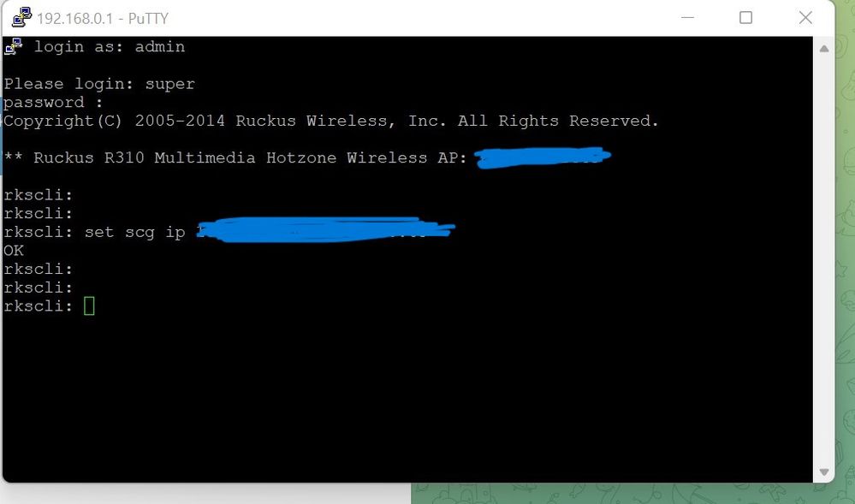Click the 'password :' prompt line
The image size is (855, 504).
53,103
